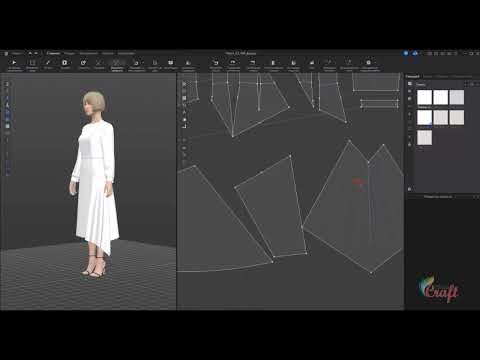
Task: Start simulation with the arrow toolbar icon
Action: (x=14, y=62)
